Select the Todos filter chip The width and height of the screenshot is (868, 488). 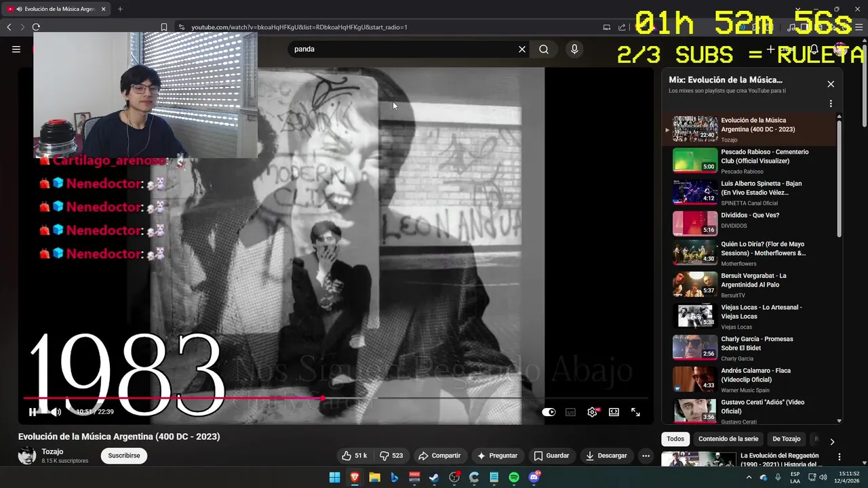[x=675, y=439]
